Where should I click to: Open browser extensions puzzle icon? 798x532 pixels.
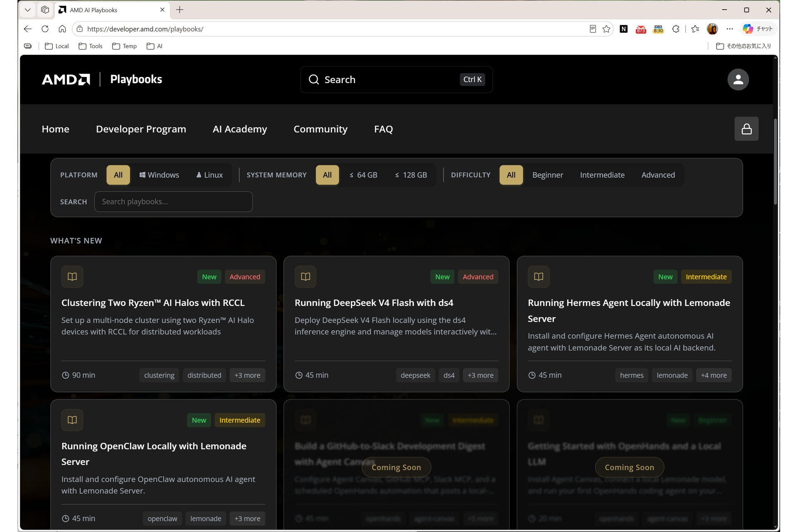tap(676, 29)
